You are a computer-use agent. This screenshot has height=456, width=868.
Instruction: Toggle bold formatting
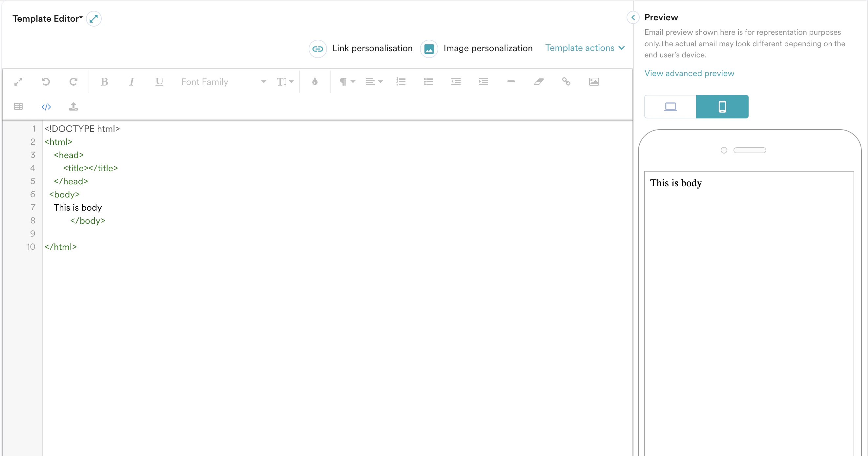coord(104,82)
